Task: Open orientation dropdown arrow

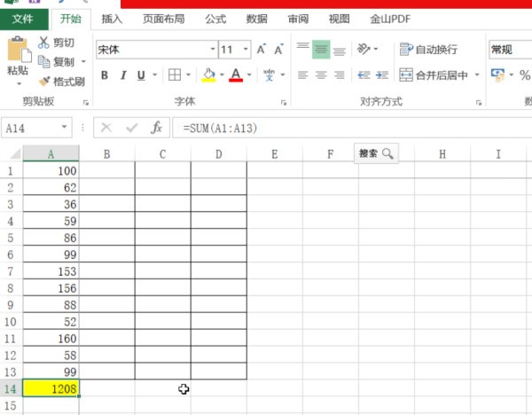Action: pyautogui.click(x=376, y=49)
